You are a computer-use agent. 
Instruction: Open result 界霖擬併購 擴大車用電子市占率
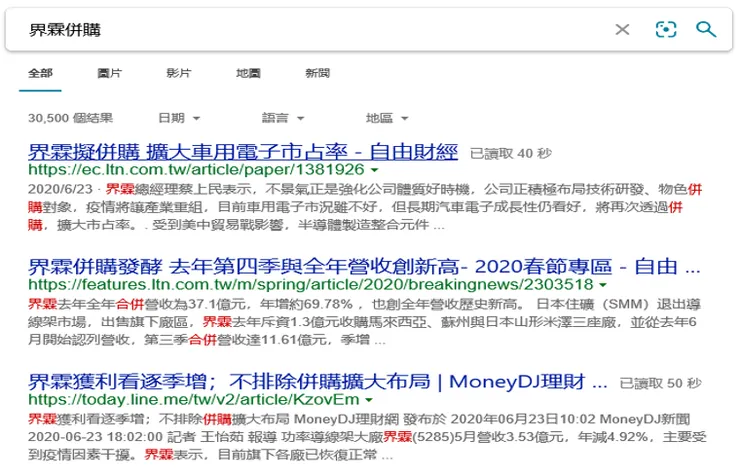[x=243, y=152]
